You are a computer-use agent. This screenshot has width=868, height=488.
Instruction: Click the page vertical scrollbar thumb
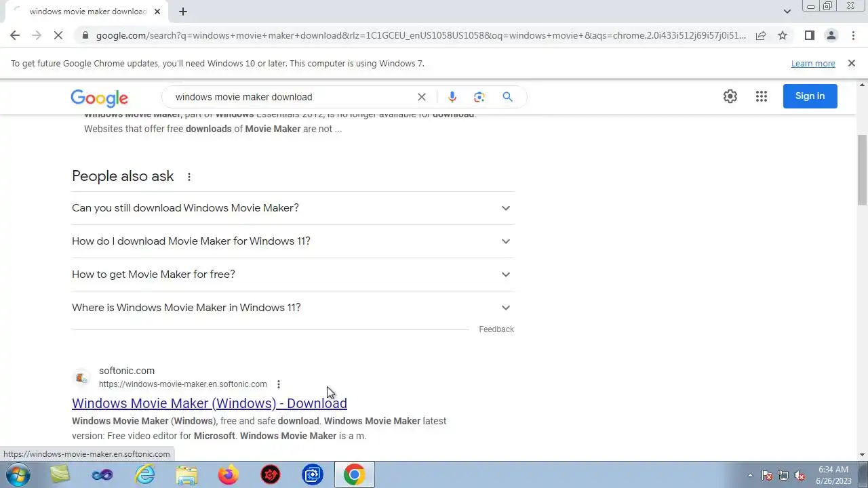tap(862, 169)
